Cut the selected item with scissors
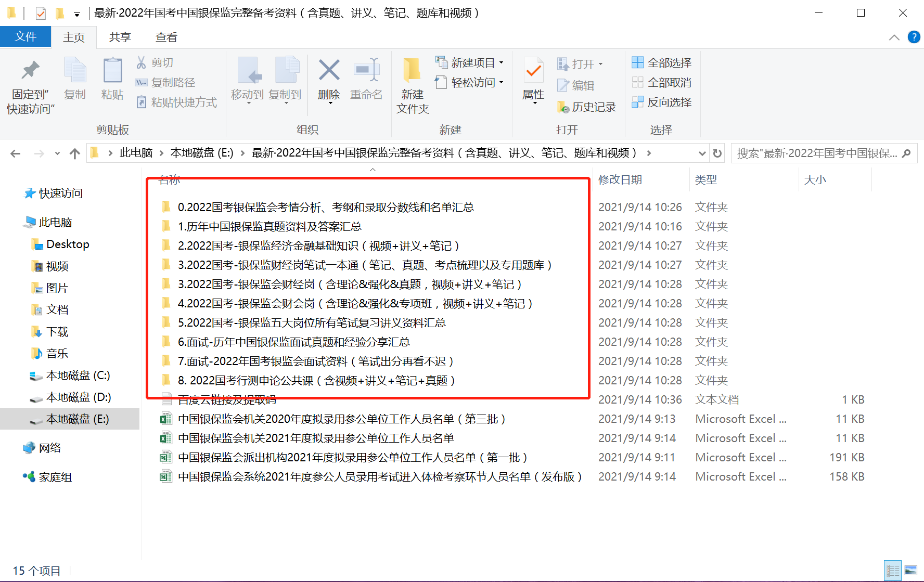 155,62
